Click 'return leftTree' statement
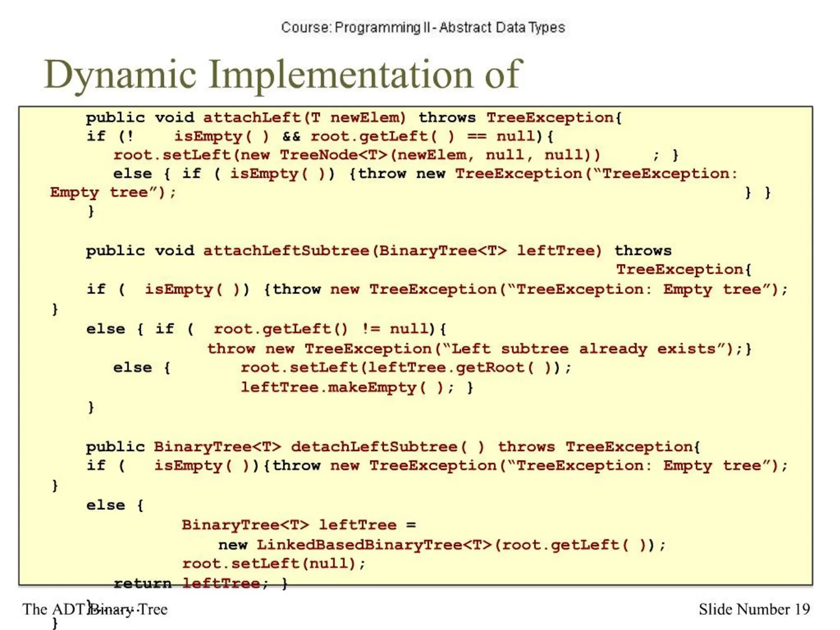This screenshot has height=630, width=840. 187,583
